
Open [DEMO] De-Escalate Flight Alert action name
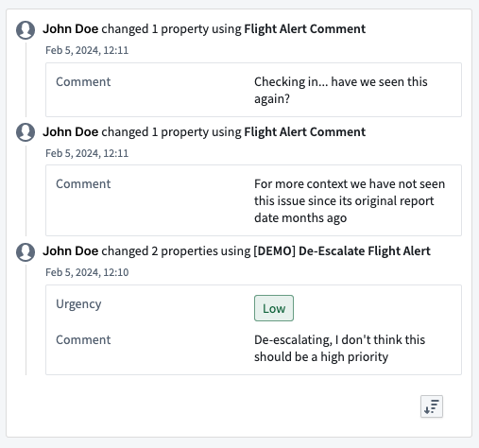coord(342,251)
